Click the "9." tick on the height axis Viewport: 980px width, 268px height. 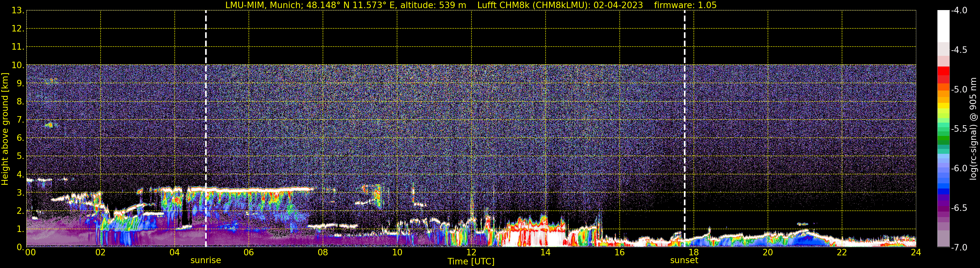[x=20, y=83]
